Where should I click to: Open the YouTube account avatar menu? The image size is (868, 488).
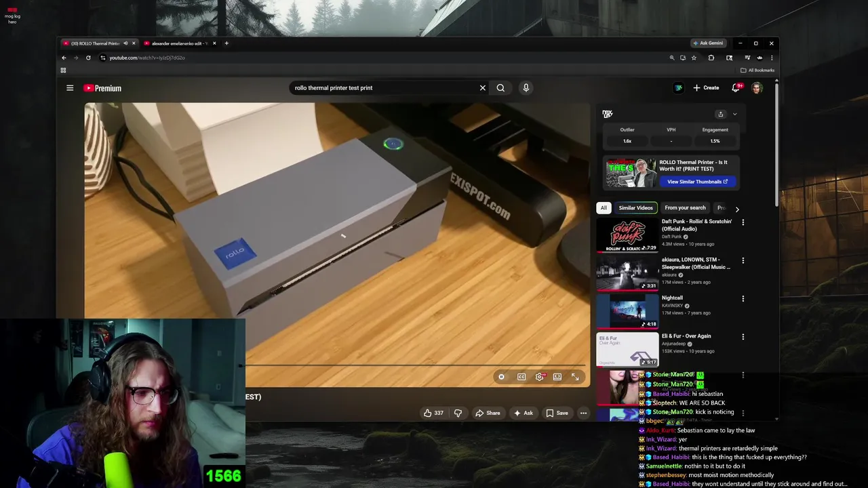(x=757, y=87)
